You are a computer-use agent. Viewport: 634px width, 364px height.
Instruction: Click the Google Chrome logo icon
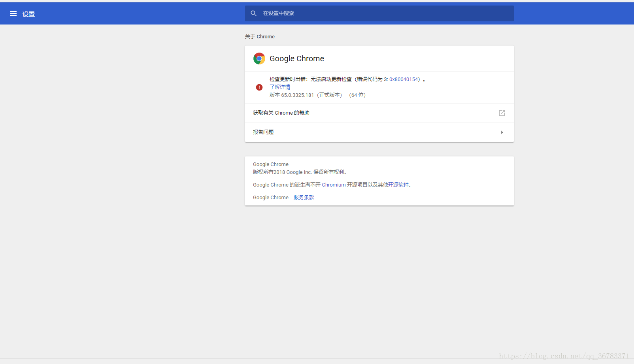click(x=259, y=58)
